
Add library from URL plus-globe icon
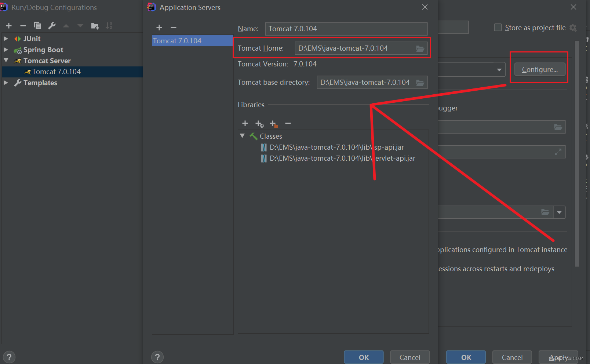259,124
